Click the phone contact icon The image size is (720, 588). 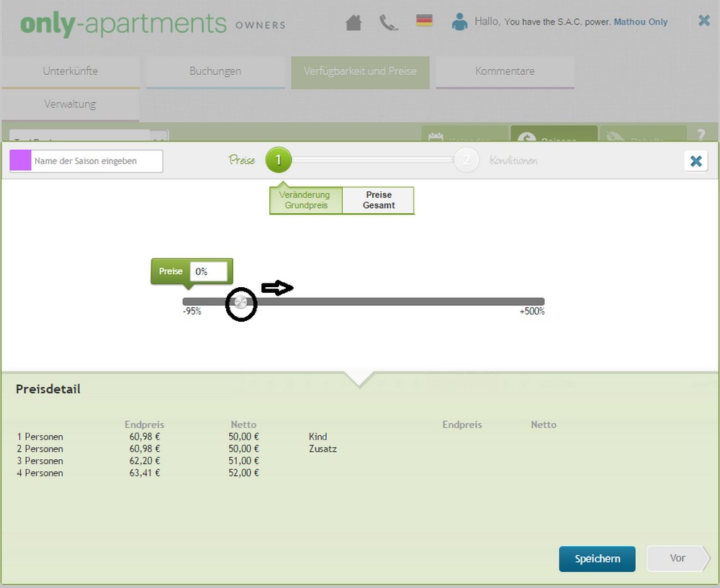click(x=389, y=23)
